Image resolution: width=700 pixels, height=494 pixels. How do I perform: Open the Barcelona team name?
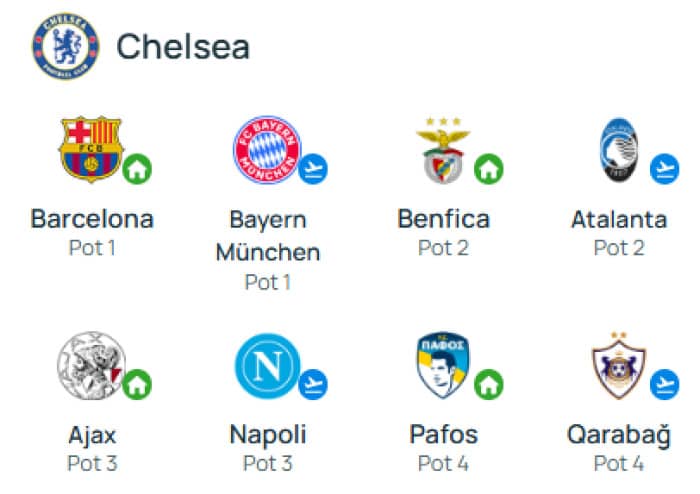[x=92, y=219]
